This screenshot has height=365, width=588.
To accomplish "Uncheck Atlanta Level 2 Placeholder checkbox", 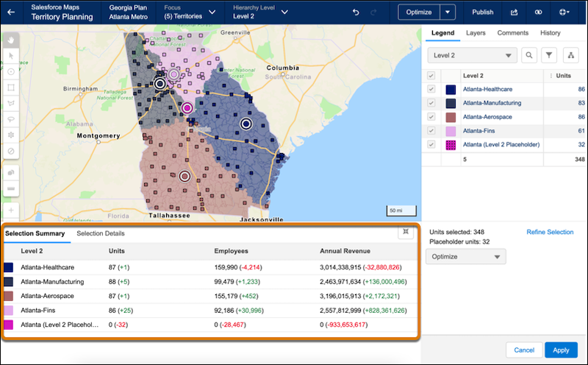I will 431,144.
